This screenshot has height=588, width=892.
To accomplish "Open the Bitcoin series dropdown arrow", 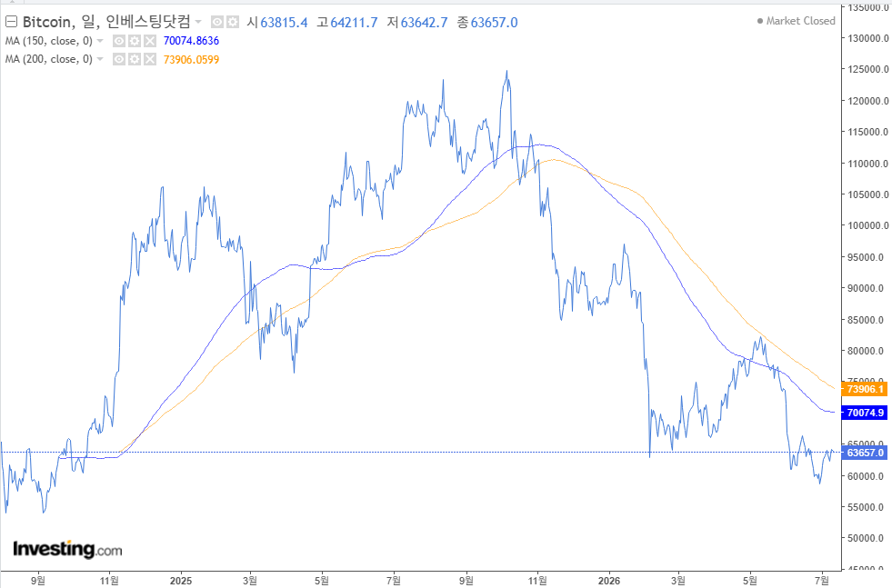I will (198, 22).
